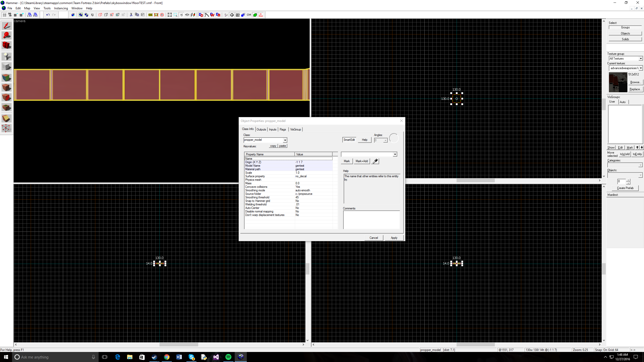644x362 pixels.
Task: Decrease grid size (smaller grid)
Action: (x=15, y=15)
